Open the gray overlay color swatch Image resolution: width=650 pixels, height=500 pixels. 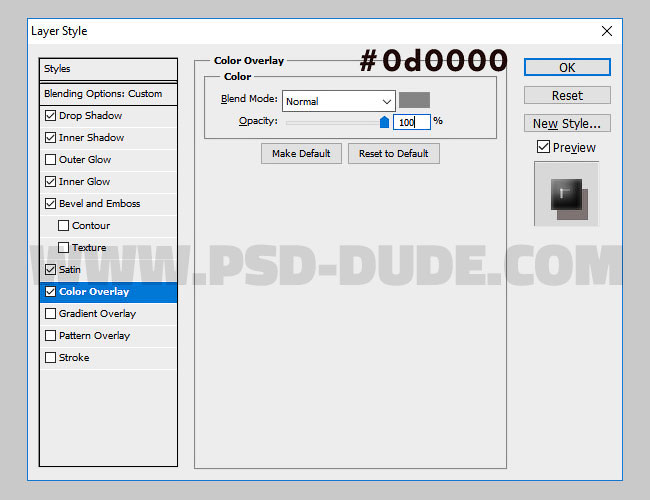click(x=414, y=100)
